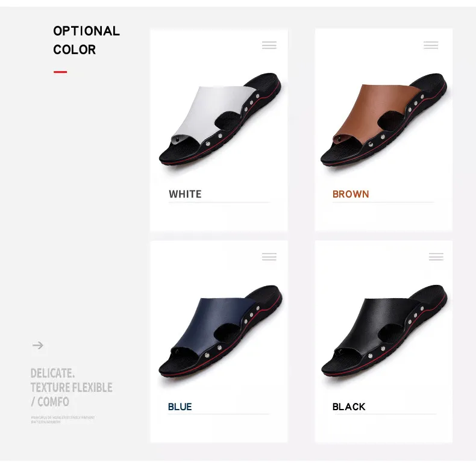This screenshot has width=476, height=465.
Task: Click the brown leather upper strap
Action: tap(377, 111)
